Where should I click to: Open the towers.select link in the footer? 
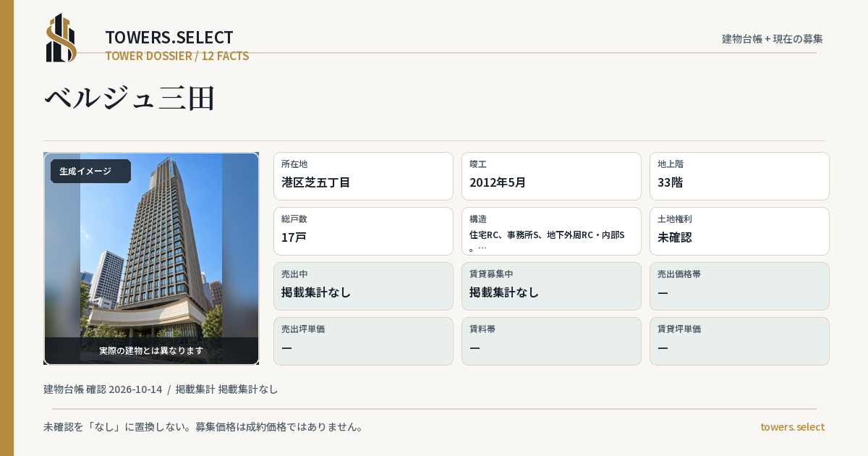(x=792, y=426)
